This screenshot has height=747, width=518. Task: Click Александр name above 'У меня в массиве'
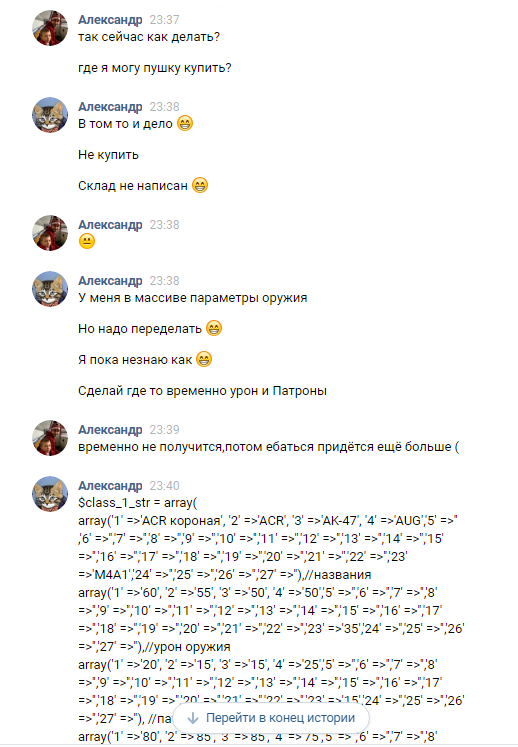pos(110,281)
